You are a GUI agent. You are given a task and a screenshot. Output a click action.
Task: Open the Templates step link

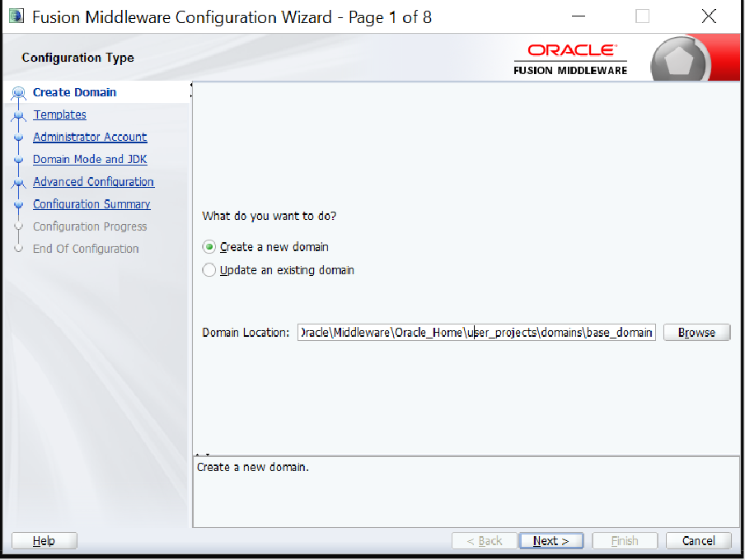(x=59, y=115)
